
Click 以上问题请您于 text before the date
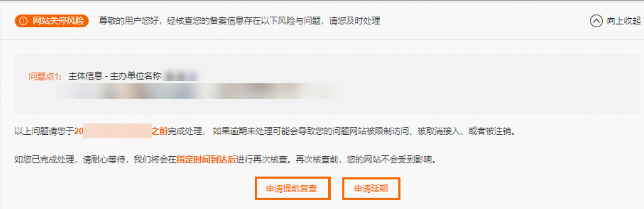coord(44,131)
